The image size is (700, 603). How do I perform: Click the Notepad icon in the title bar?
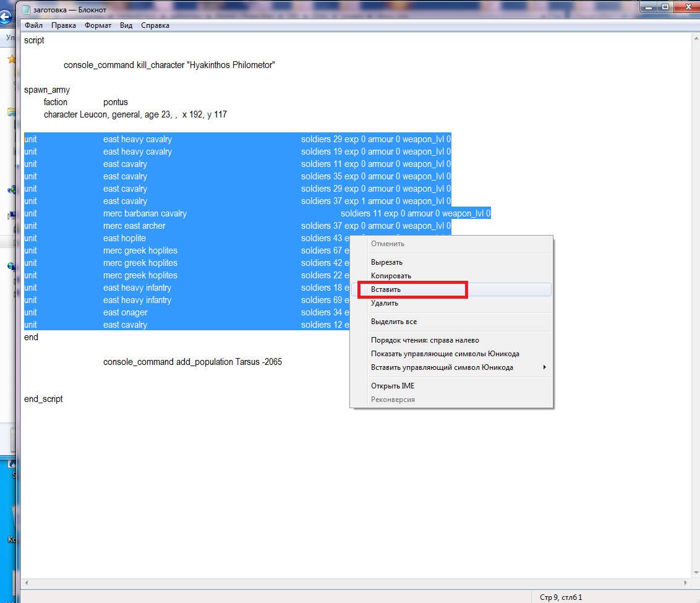(26, 10)
